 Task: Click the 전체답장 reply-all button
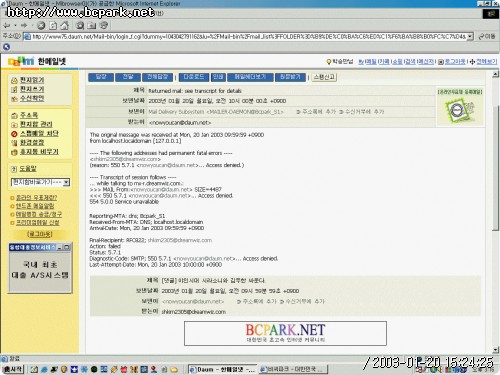157,77
